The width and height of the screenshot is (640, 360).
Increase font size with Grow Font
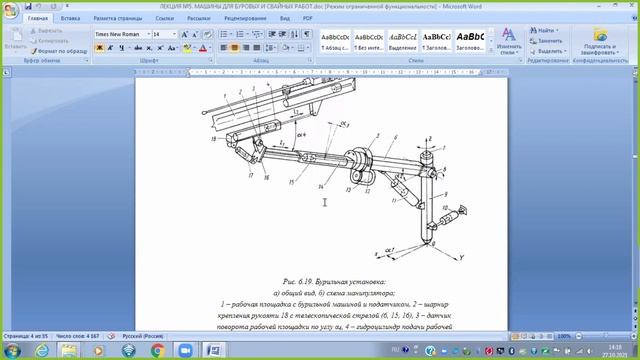[x=184, y=34]
